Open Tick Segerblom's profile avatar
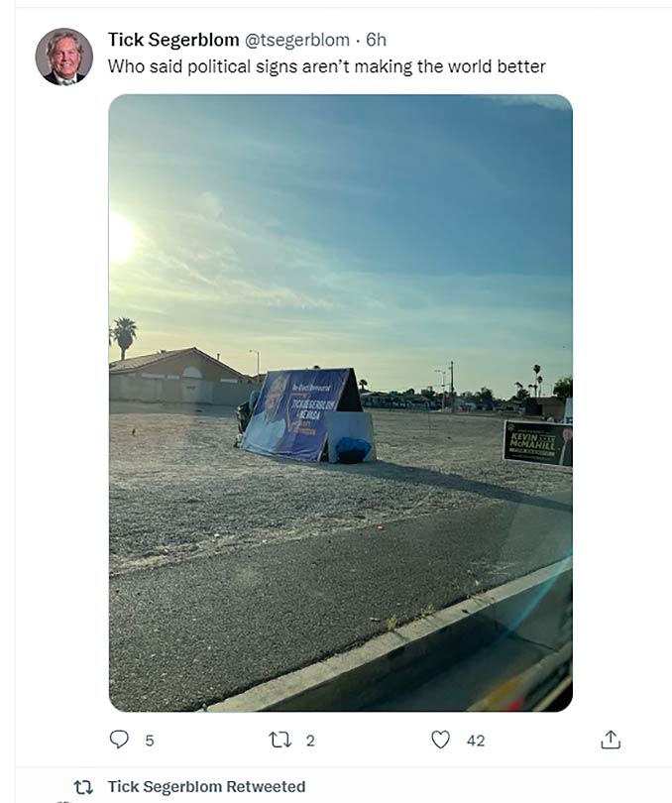The image size is (672, 803). (x=64, y=57)
